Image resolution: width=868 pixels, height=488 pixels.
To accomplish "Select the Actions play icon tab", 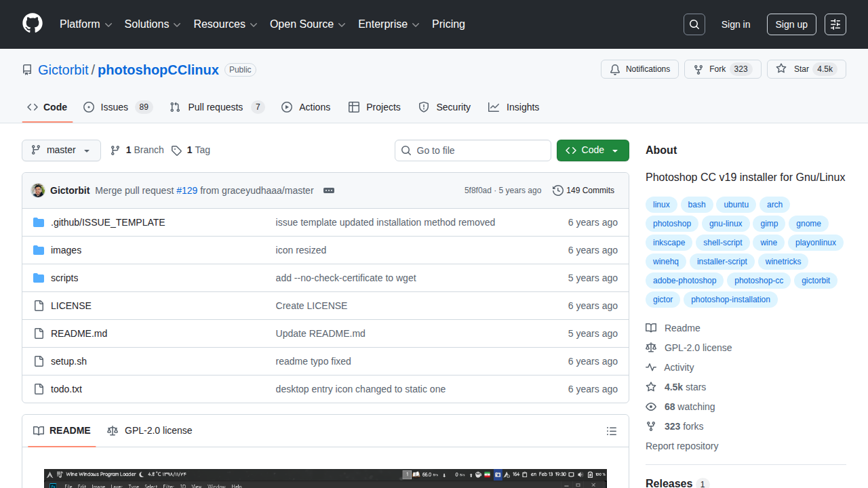I will (x=286, y=107).
